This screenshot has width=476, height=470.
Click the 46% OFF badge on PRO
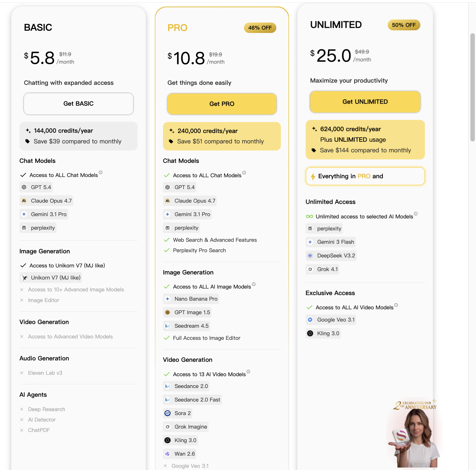coord(260,28)
